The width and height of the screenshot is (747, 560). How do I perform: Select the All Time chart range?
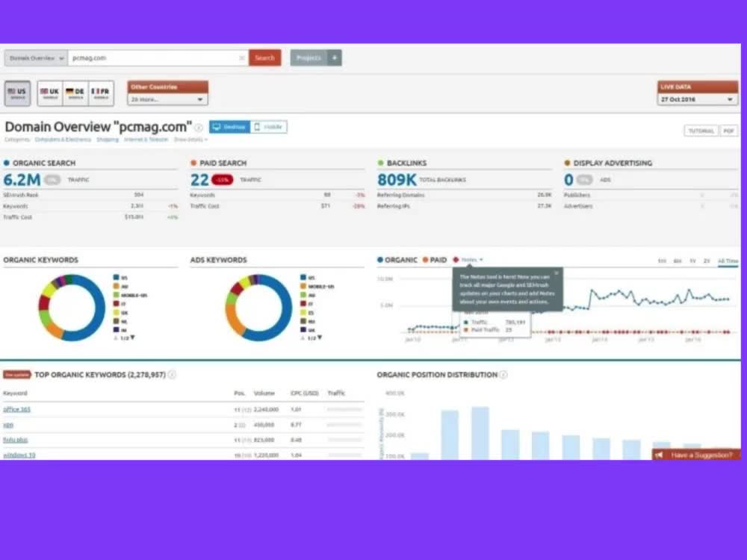point(728,261)
